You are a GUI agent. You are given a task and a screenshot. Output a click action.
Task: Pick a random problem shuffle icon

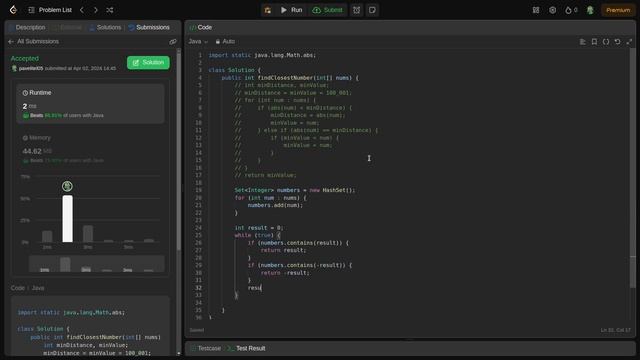click(x=109, y=10)
